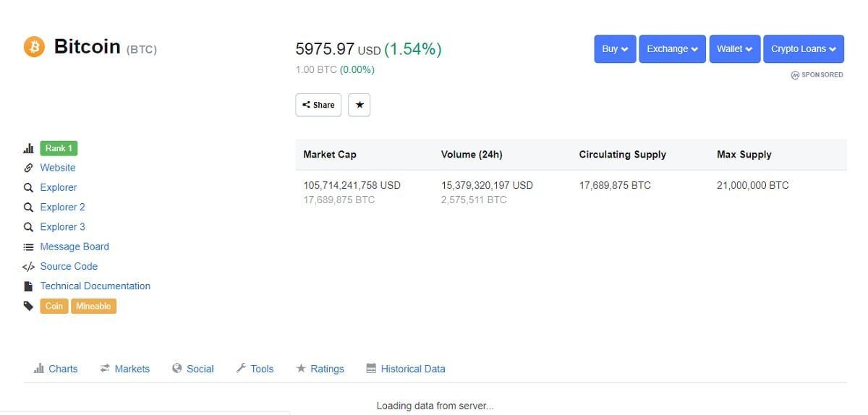
Task: Open the Website link
Action: 58,168
